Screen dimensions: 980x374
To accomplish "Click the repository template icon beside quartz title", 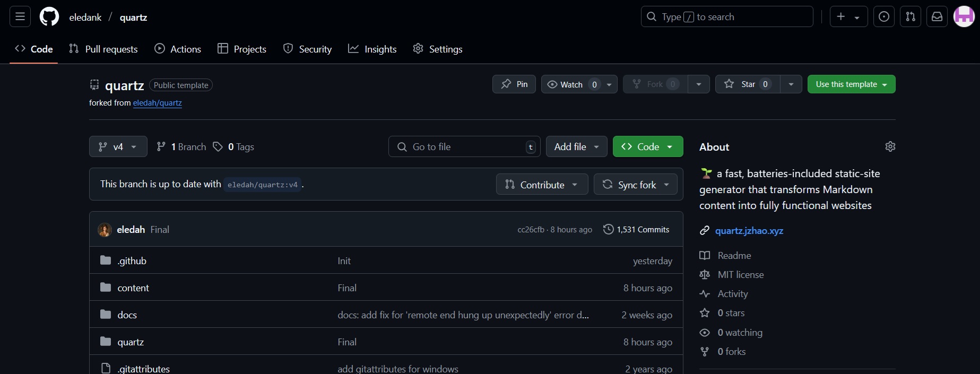I will pos(94,85).
